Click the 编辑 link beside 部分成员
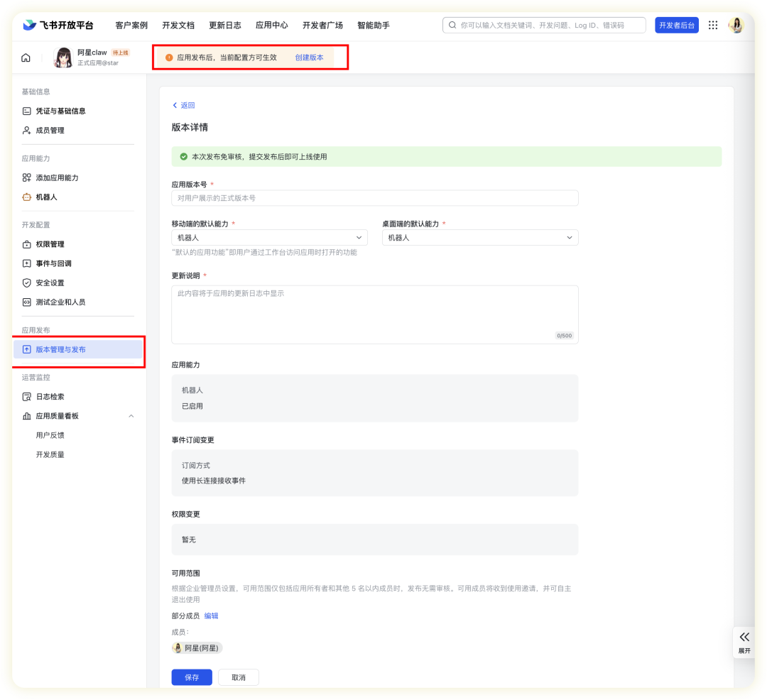 pyautogui.click(x=212, y=616)
